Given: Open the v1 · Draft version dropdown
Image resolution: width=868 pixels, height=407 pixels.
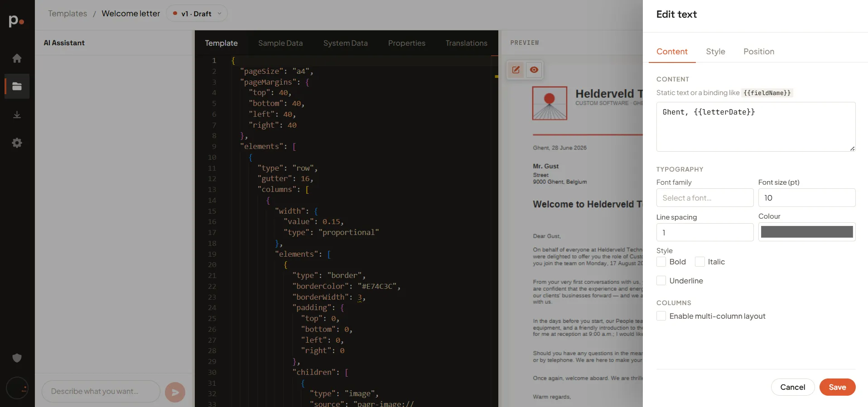Looking at the screenshot, I should [x=197, y=14].
